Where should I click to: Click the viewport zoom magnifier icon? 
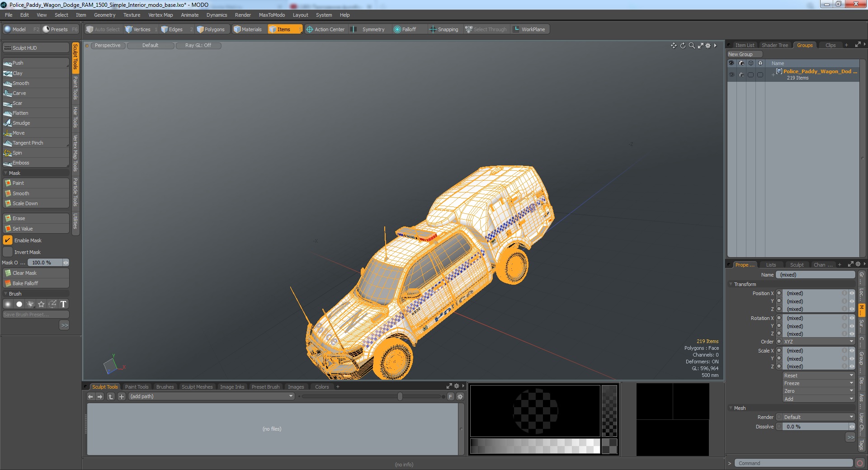coord(692,46)
